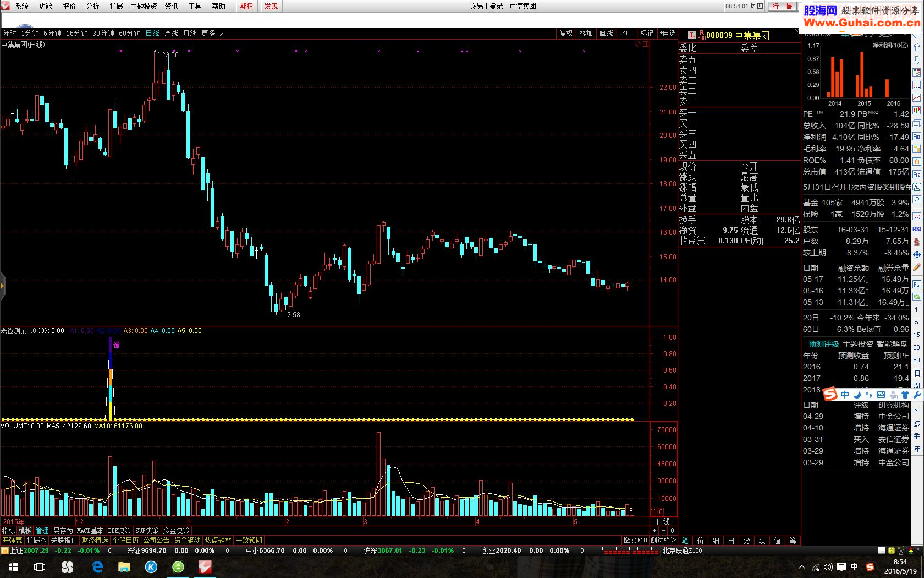Viewport: 924px width, 578px height.
Task: Switch to 60分钟 chart tab
Action: (130, 34)
